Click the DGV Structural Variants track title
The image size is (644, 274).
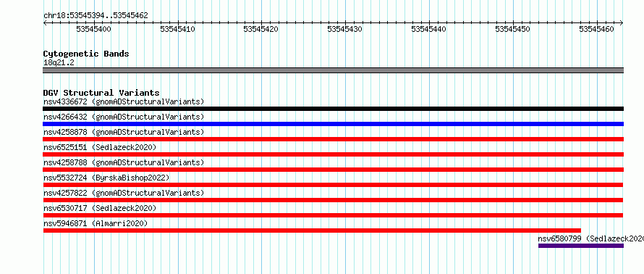[101, 93]
